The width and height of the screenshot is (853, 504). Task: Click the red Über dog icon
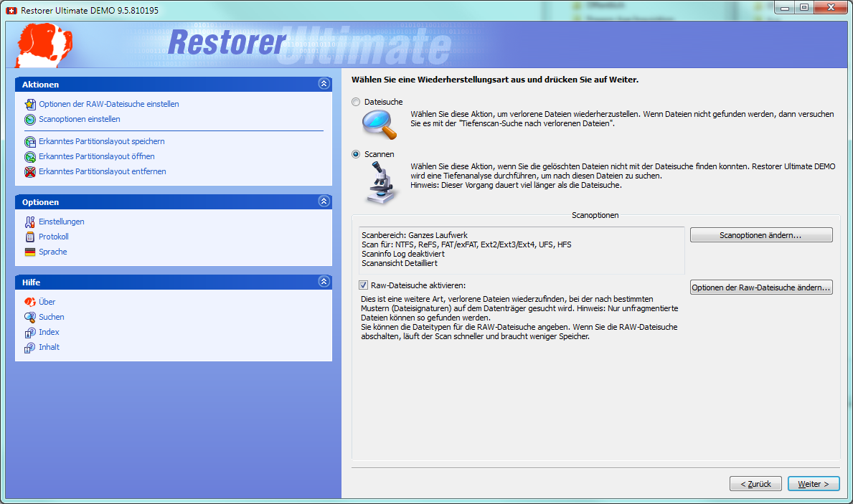pyautogui.click(x=30, y=302)
